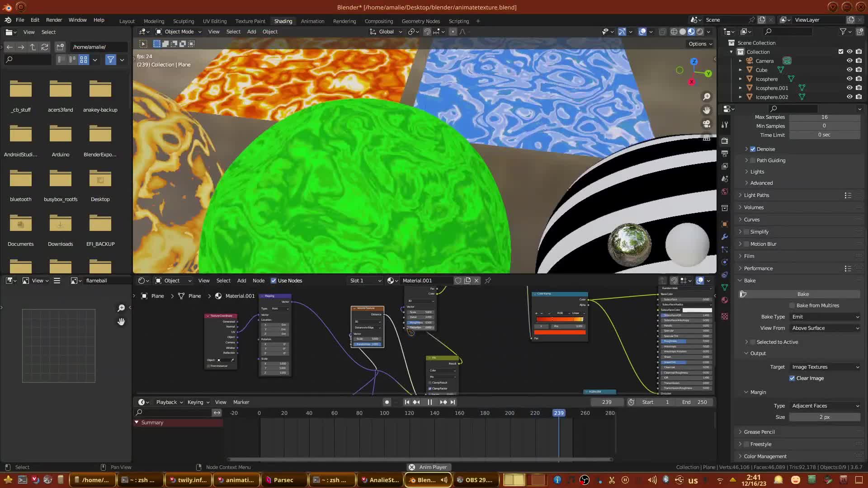Click refresh icon in file browser
Viewport: 868px width, 488px height.
44,47
